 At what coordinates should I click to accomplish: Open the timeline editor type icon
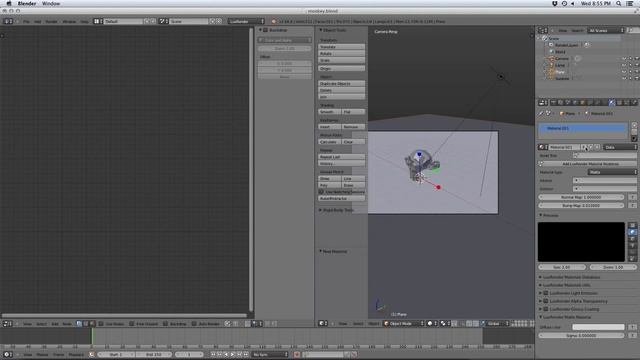click(8, 354)
